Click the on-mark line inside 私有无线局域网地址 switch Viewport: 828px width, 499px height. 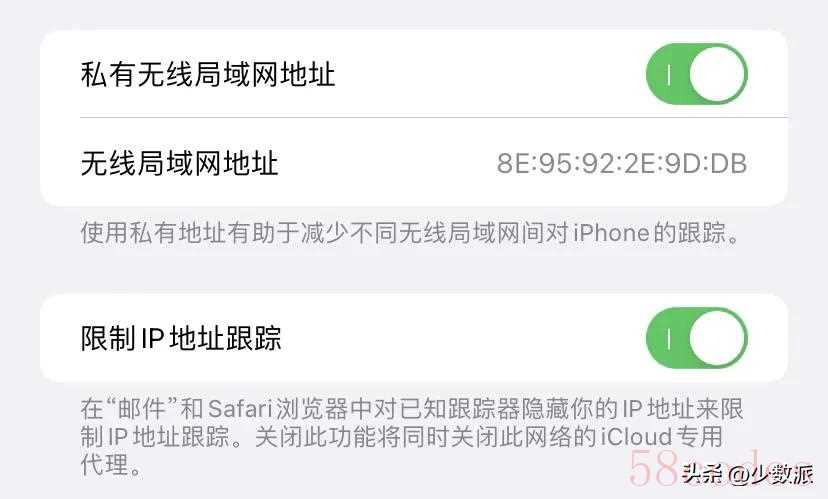tap(669, 74)
